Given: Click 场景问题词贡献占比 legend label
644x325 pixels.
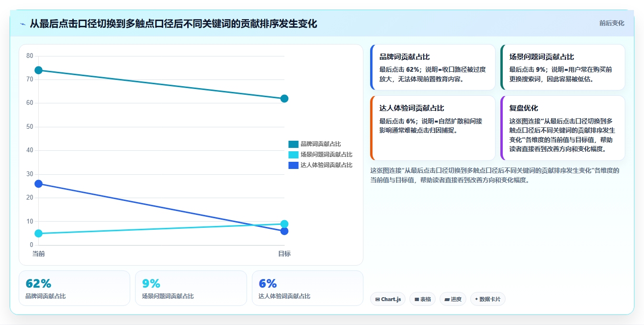Looking at the screenshot, I should click(x=327, y=155).
